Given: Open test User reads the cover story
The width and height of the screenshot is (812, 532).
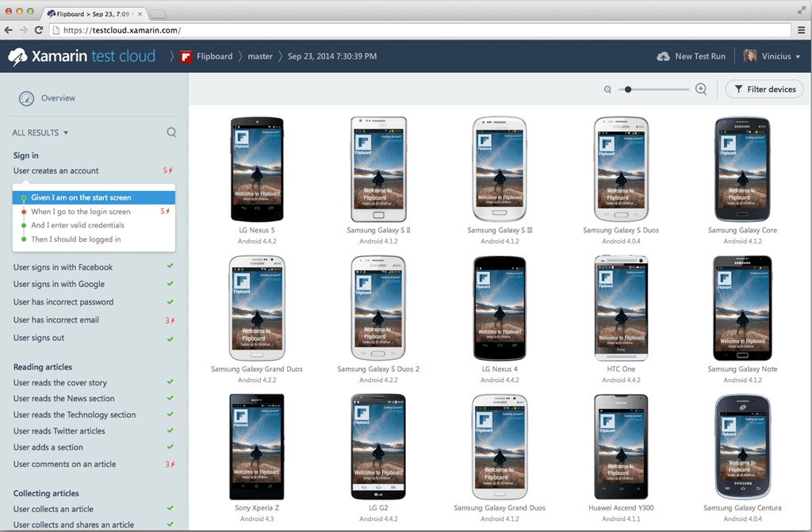Looking at the screenshot, I should point(60,383).
